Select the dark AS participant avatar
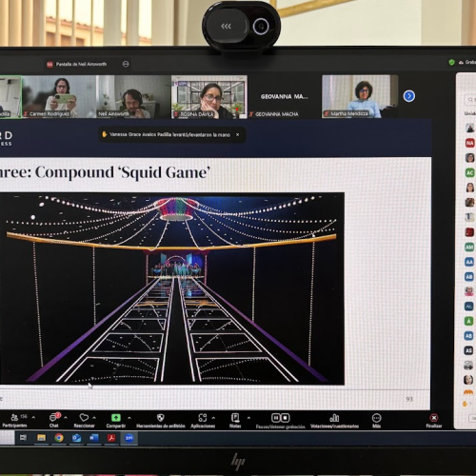 (469, 350)
